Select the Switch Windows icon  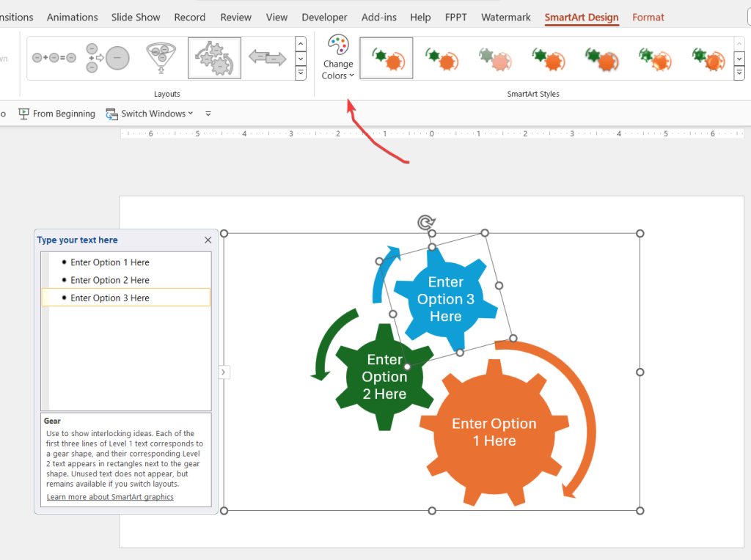click(111, 114)
